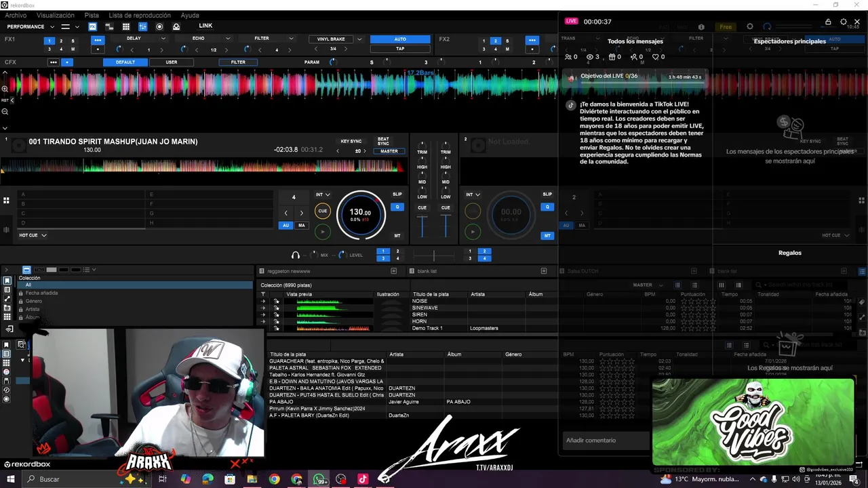The width and height of the screenshot is (868, 488).
Task: Click the reggaeton newwww playlist panel icon
Action: point(393,271)
